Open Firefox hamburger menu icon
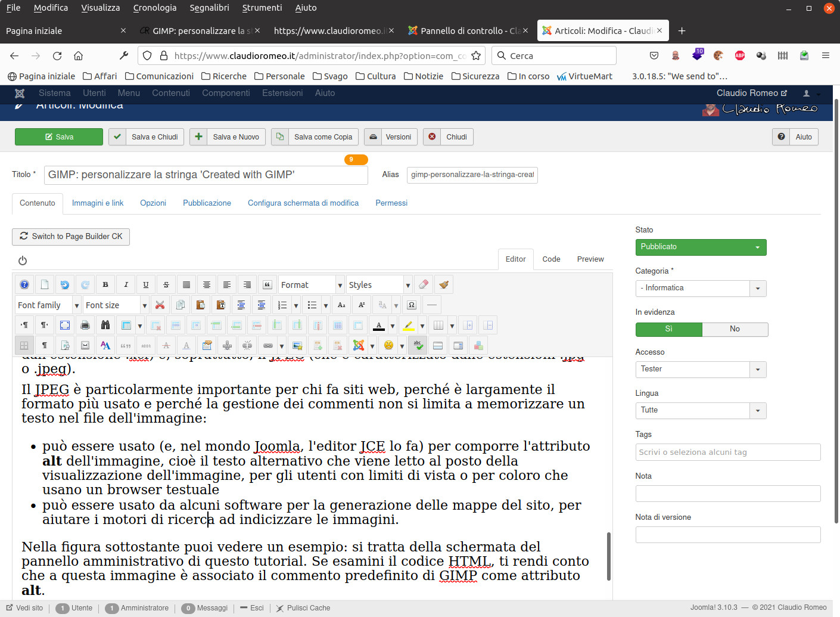The image size is (840, 617). (825, 55)
